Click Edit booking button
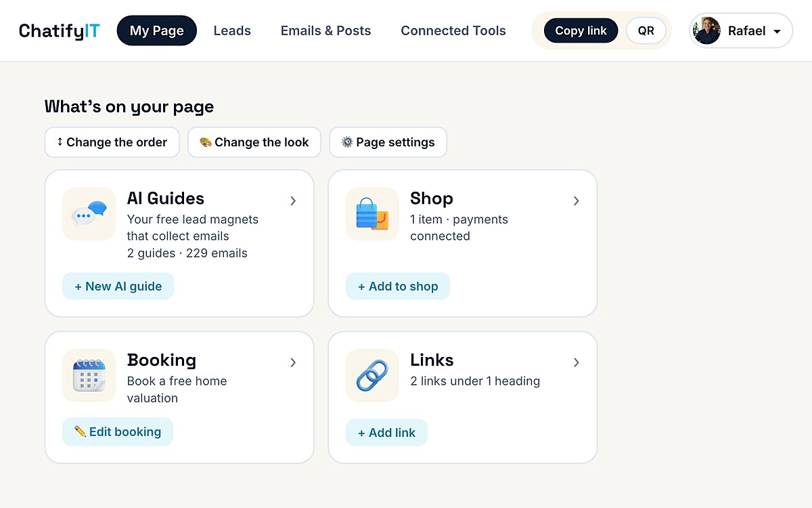The width and height of the screenshot is (812, 508). point(118,431)
